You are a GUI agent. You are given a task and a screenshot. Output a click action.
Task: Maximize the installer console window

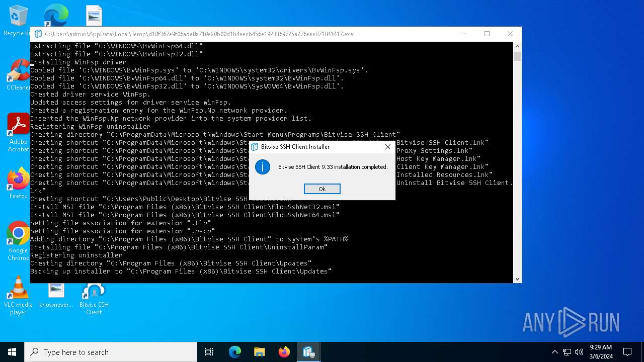[487, 34]
